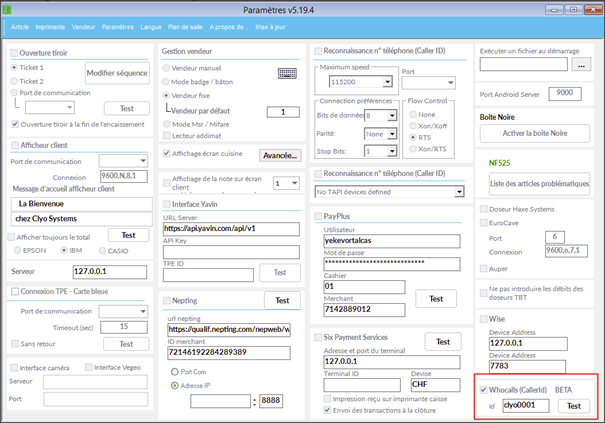
Task: Open the Mise à jour menu
Action: (270, 27)
